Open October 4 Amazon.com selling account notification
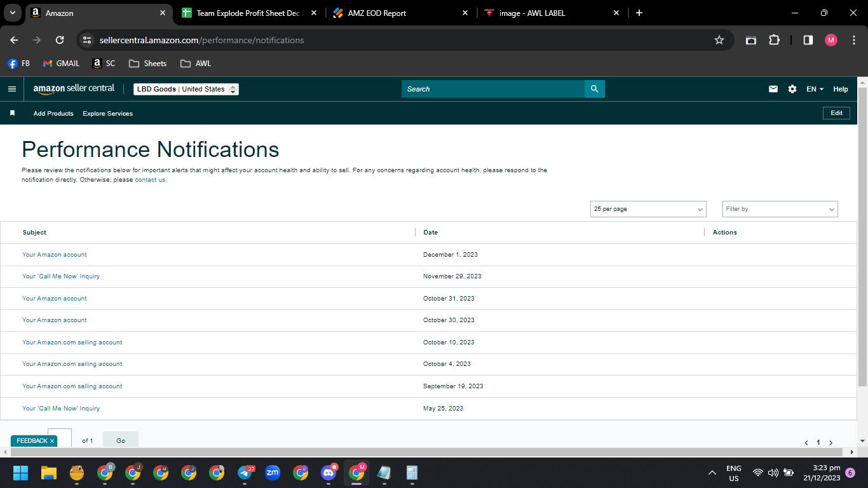 (x=72, y=364)
